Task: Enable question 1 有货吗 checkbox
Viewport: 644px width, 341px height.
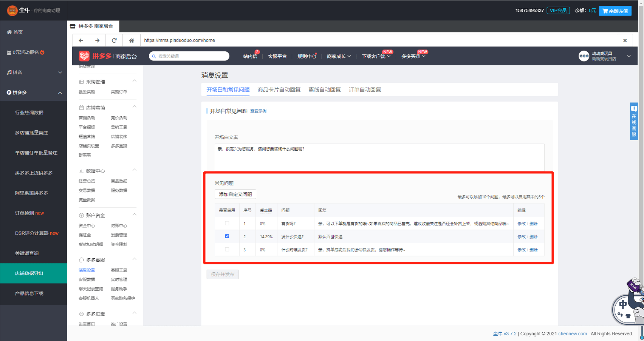Action: click(x=227, y=223)
